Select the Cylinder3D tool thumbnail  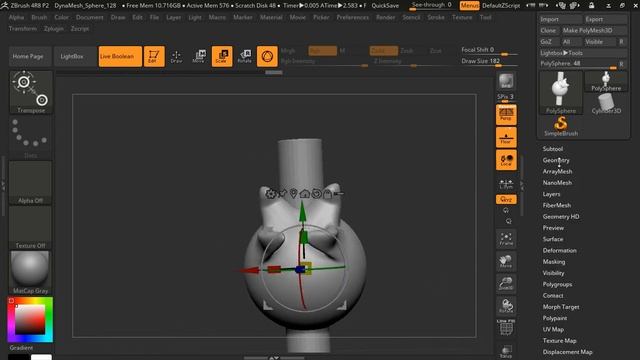(607, 103)
